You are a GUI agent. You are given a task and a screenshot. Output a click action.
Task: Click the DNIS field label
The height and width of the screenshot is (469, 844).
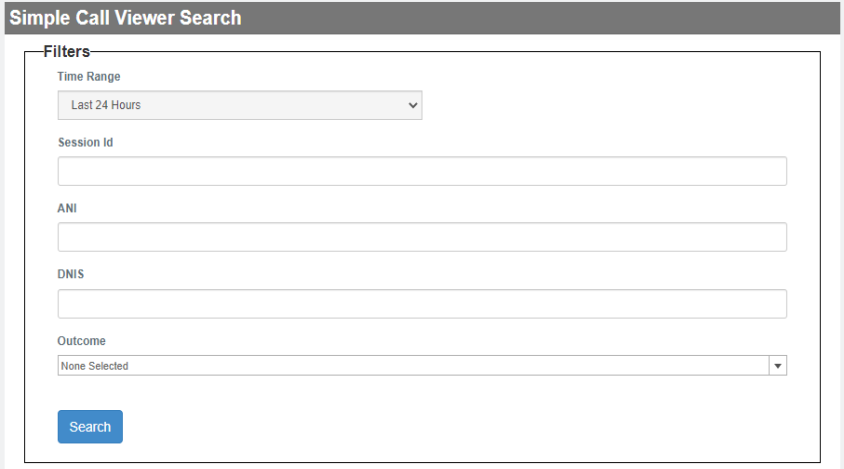point(71,274)
